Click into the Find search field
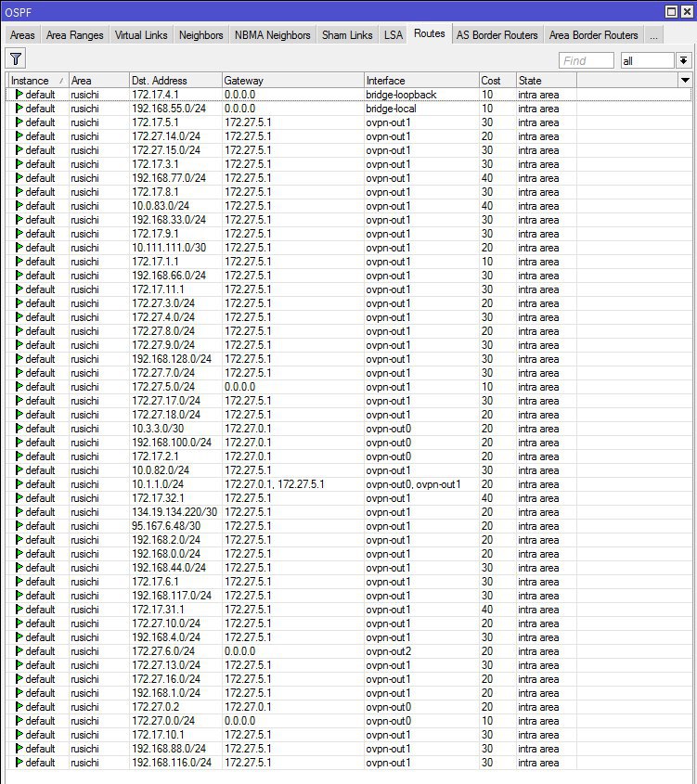The height and width of the screenshot is (784, 697). [586, 60]
